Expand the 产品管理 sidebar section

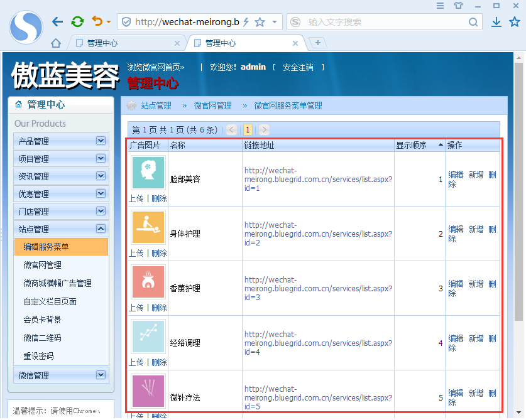102,142
